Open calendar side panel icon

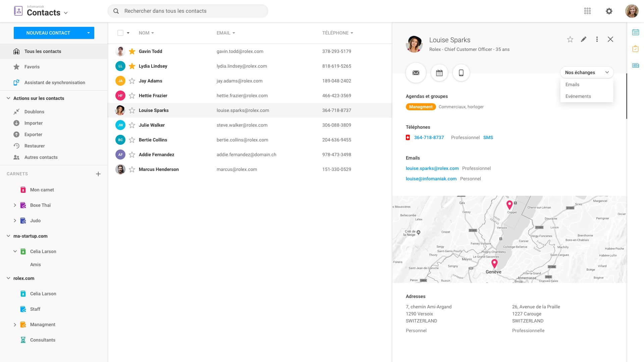point(635,33)
